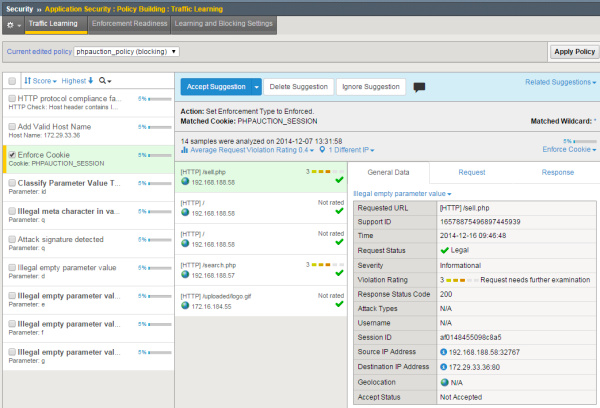Open the current edited policy dropdown
The image size is (600, 408).
(127, 50)
